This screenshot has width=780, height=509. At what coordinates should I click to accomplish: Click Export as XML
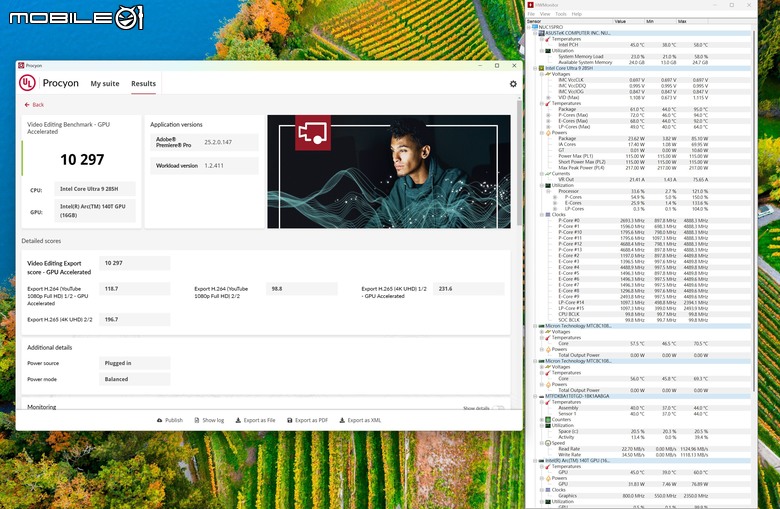click(360, 420)
